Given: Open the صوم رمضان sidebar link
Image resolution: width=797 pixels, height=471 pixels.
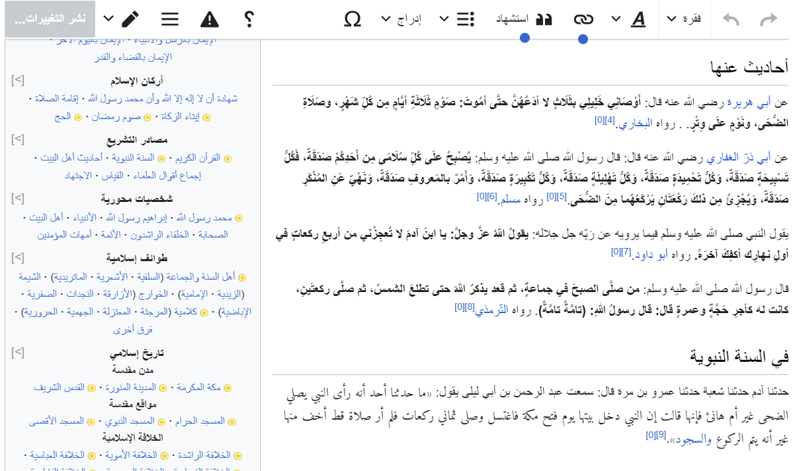Looking at the screenshot, I should point(116,117).
